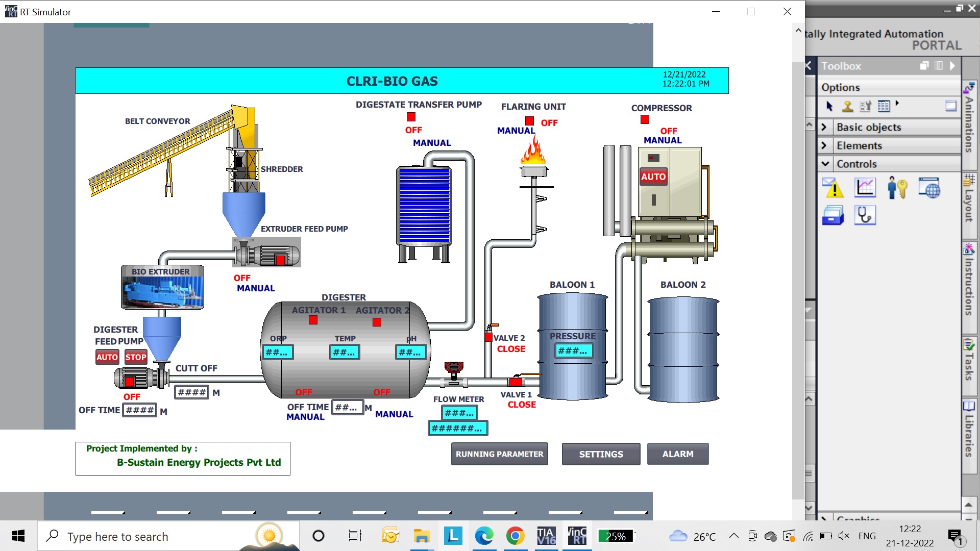Set Digester Feed Pump to AUTO
980x551 pixels.
107,357
